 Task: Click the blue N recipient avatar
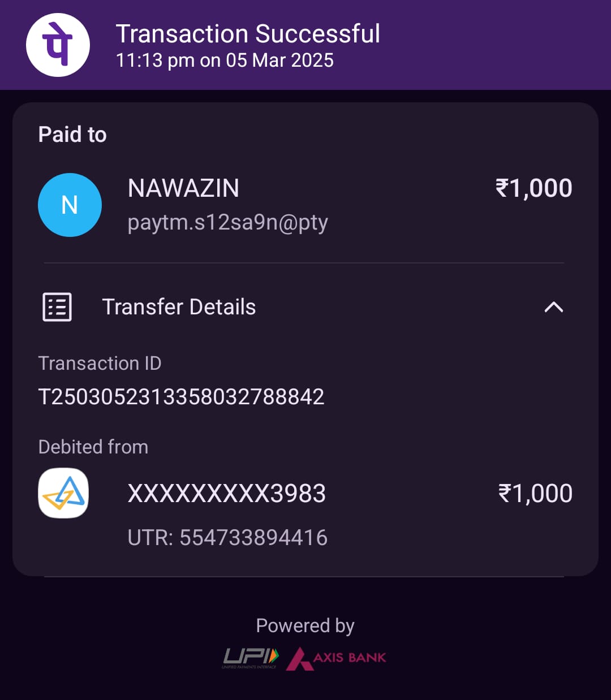point(70,205)
